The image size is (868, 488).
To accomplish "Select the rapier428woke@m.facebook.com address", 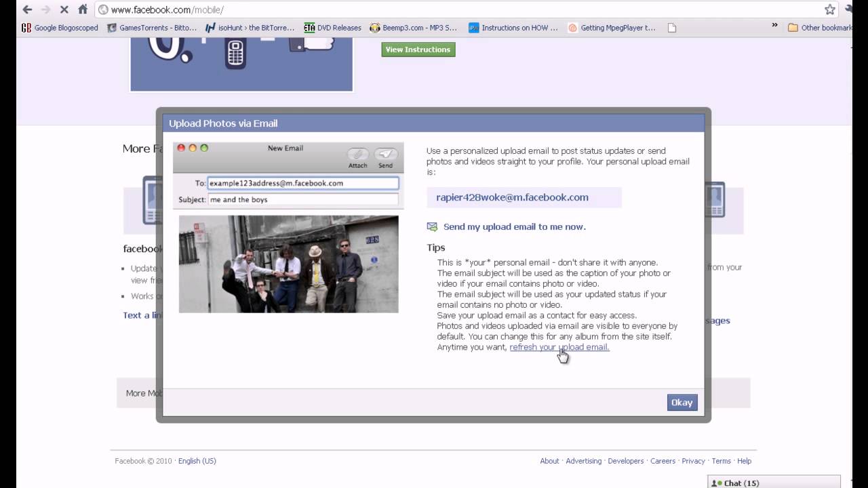I will (x=512, y=197).
